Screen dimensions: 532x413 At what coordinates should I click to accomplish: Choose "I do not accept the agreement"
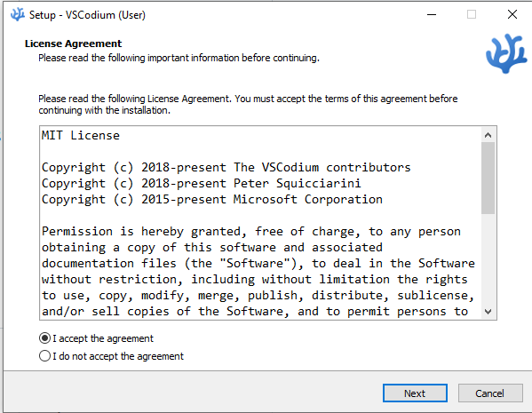click(111, 356)
